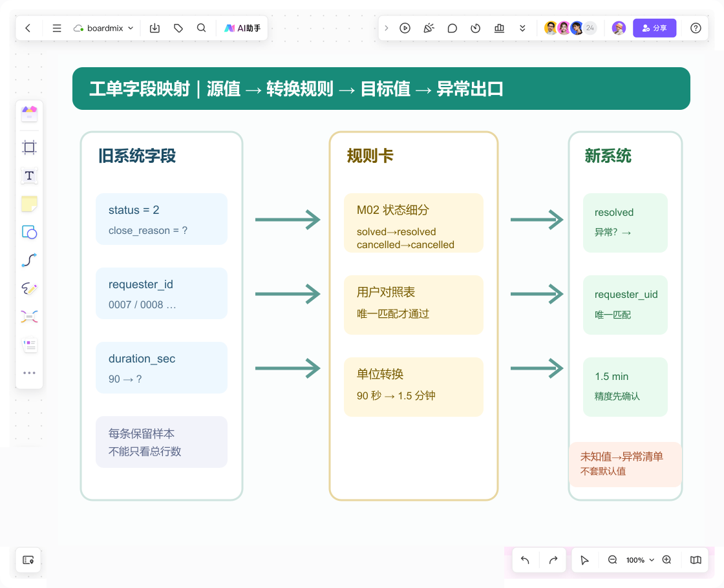This screenshot has width=724, height=588.
Task: Open templates library icon in sidebar
Action: tap(29, 114)
